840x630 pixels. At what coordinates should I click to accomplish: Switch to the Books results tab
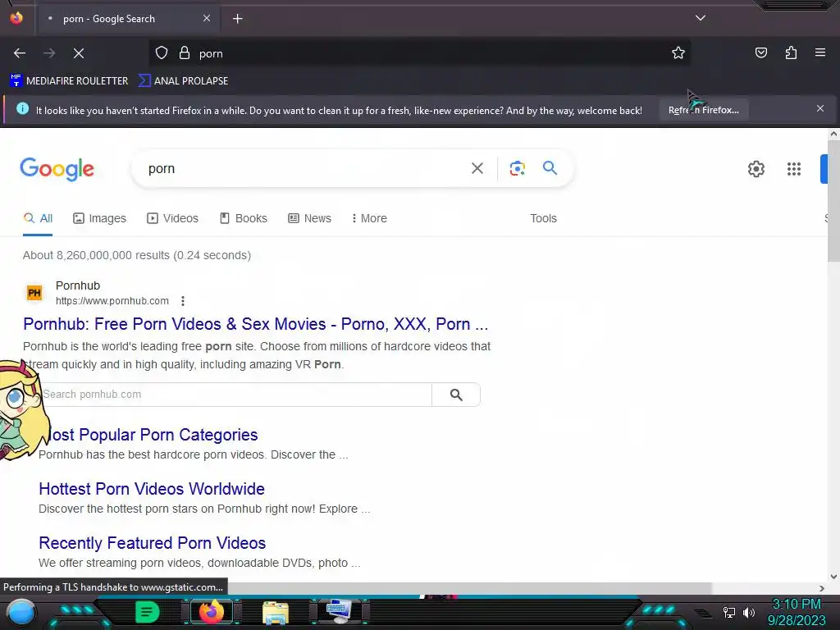click(x=243, y=218)
